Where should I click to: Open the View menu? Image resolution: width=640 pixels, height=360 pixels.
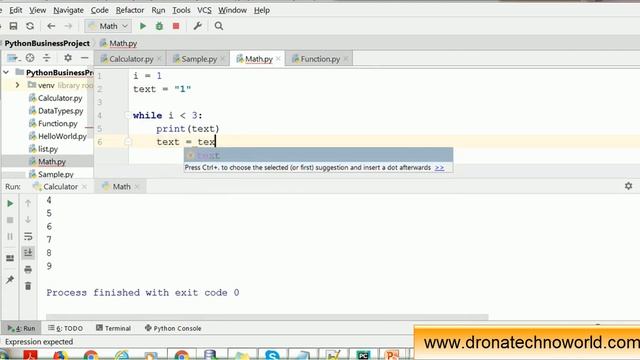point(37,10)
